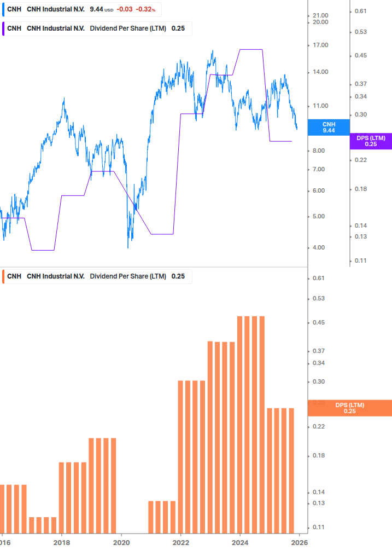The height and width of the screenshot is (550, 392).
Task: Click 0.61 on the lower bar chart axis
Action: point(319,278)
